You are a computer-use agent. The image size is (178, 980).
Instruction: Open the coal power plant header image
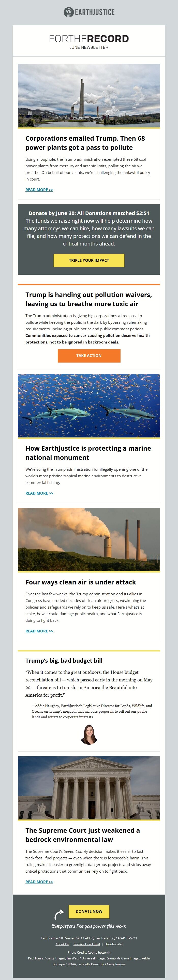point(89,95)
